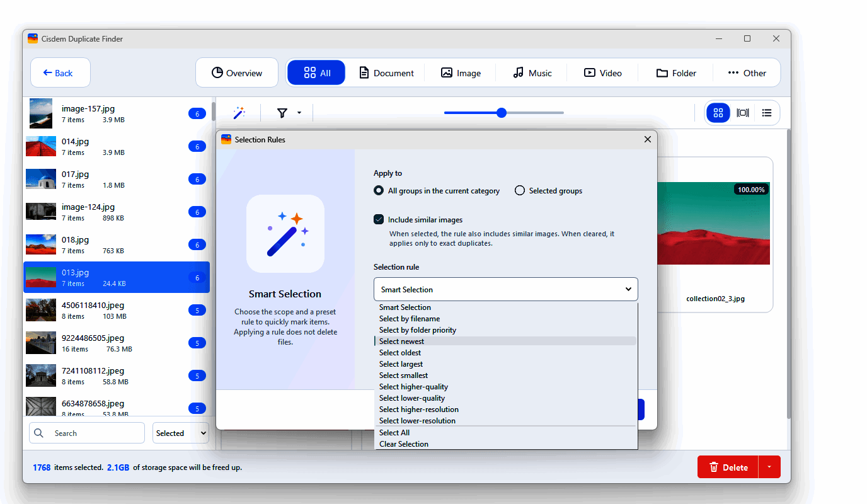Screen dimensions: 867x504
Task: Select the 4506118410.jpeg group row
Action: point(117,310)
